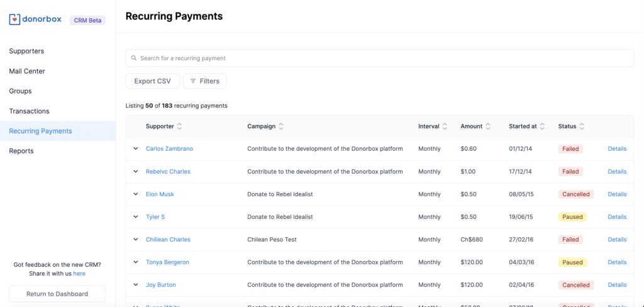Sort by Interval column arrows
The image size is (644, 307).
(x=445, y=126)
